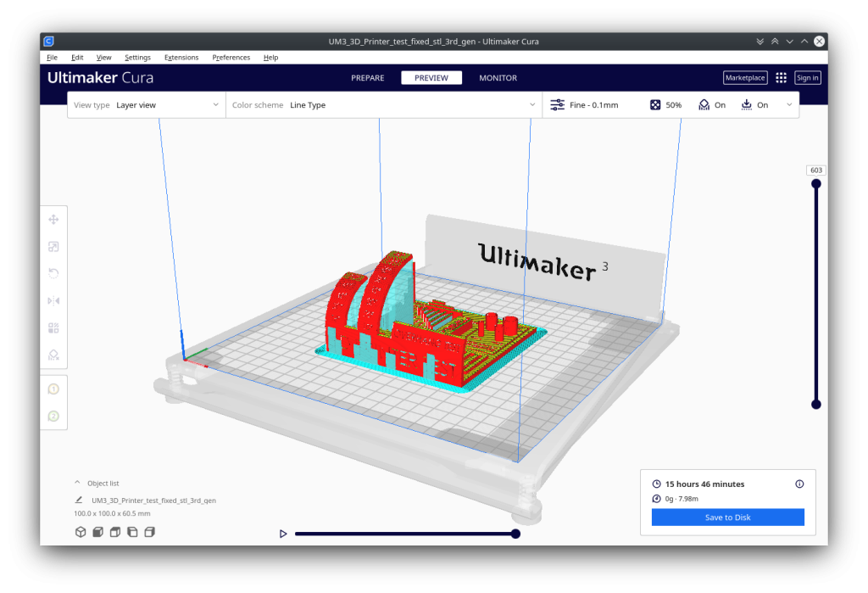Open the Settings menu
868x593 pixels.
coord(137,58)
